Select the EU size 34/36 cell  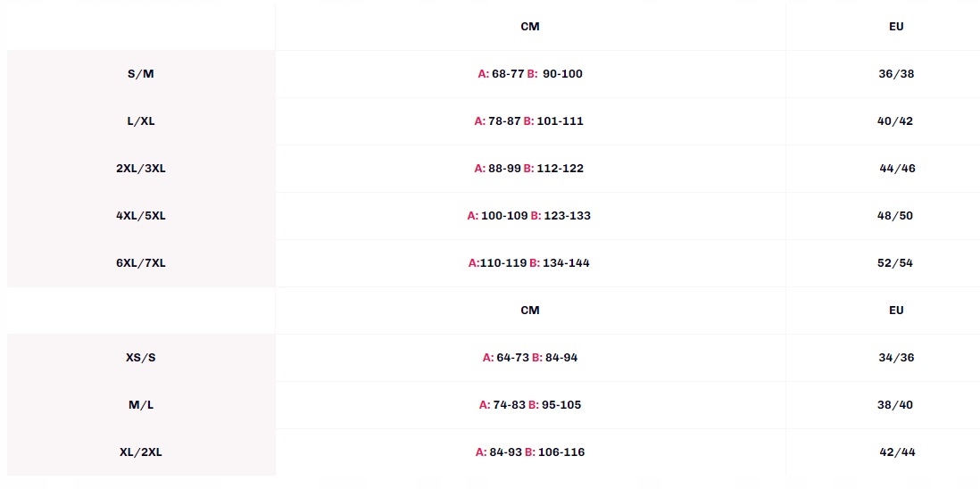896,358
